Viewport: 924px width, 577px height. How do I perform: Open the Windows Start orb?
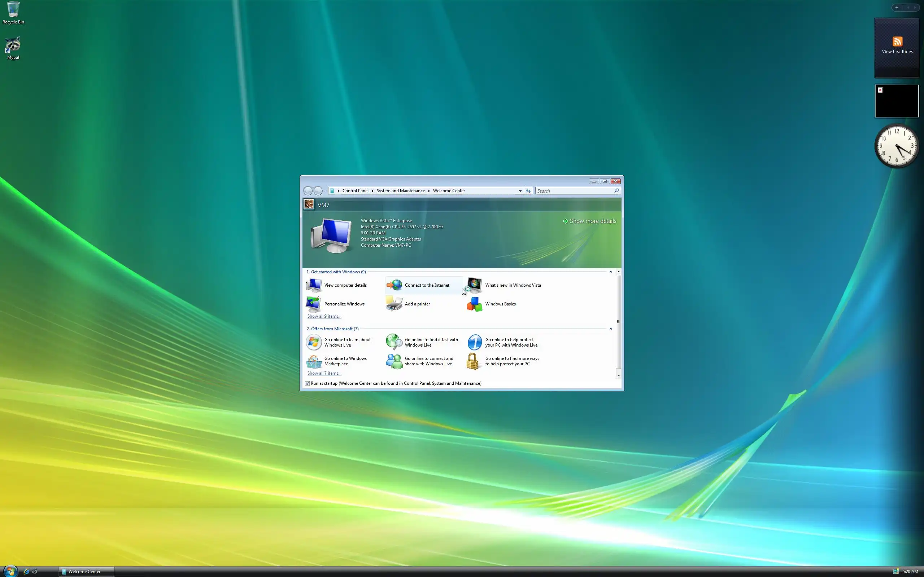pyautogui.click(x=10, y=571)
